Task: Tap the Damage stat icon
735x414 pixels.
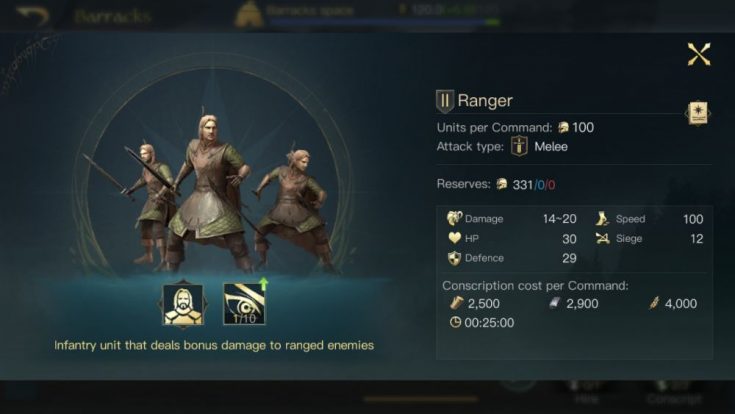Action: [454, 218]
